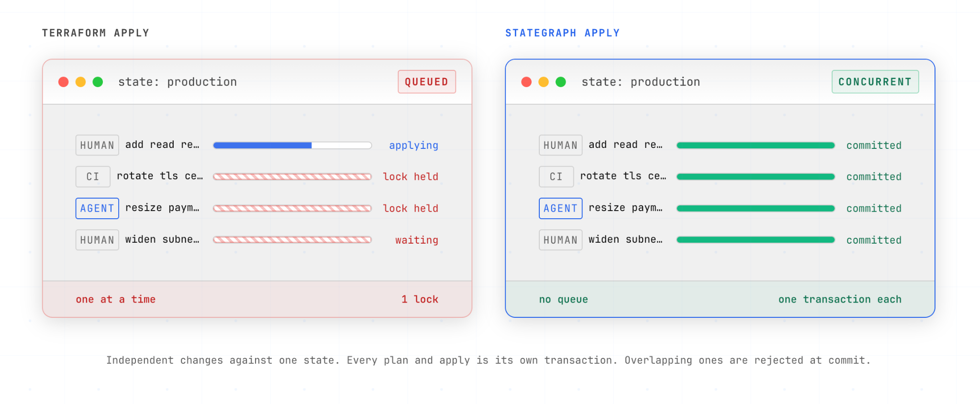Click green bar for Stategraph 'resize paym…'

tap(756, 208)
